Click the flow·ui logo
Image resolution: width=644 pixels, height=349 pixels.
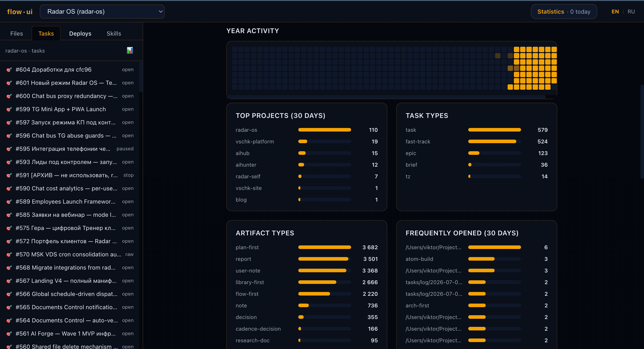click(x=20, y=11)
